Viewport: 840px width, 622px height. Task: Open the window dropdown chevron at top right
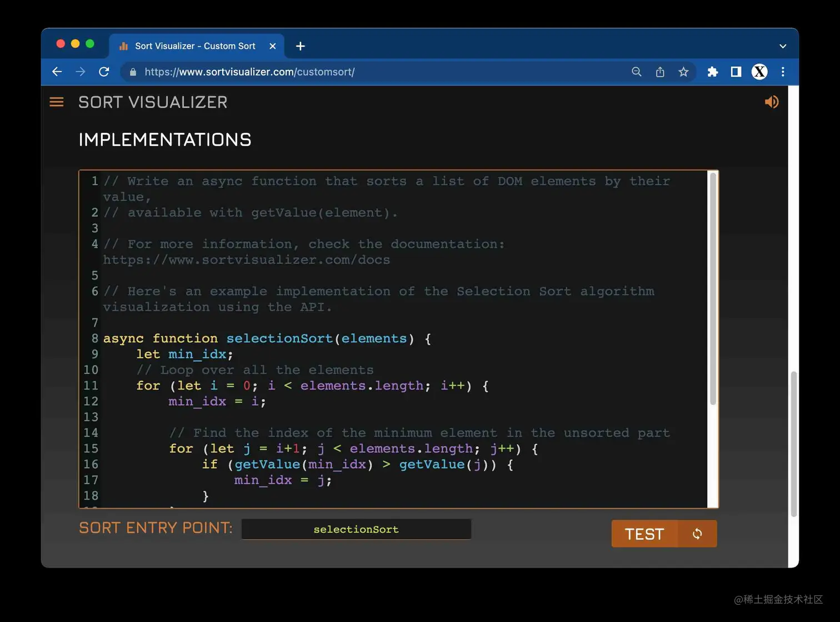(x=782, y=46)
